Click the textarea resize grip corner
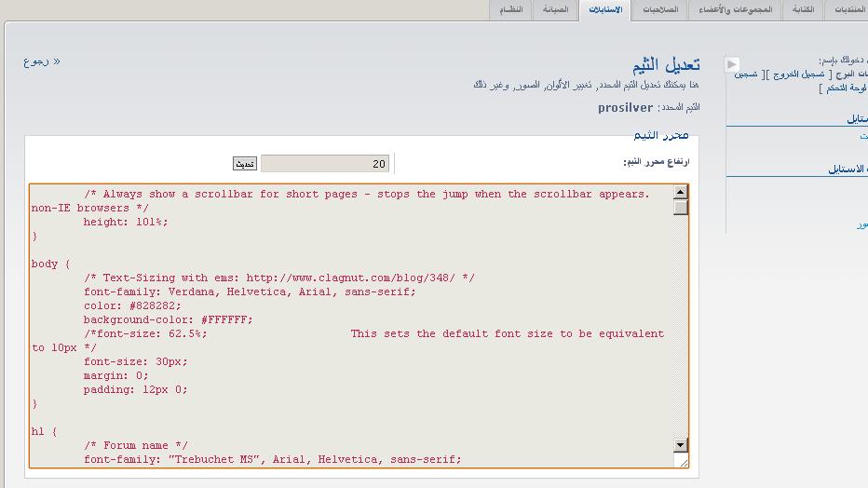This screenshot has height=488, width=868. tap(683, 461)
